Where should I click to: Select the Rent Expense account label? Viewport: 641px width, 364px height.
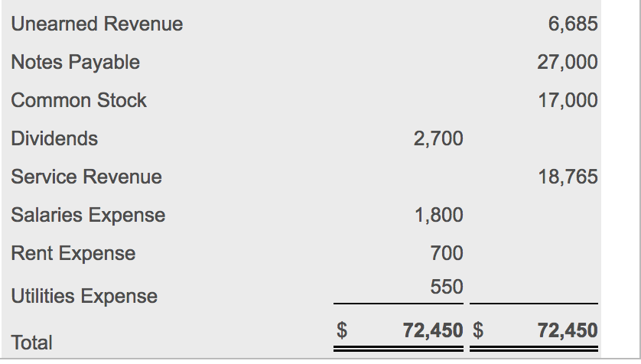(x=73, y=254)
